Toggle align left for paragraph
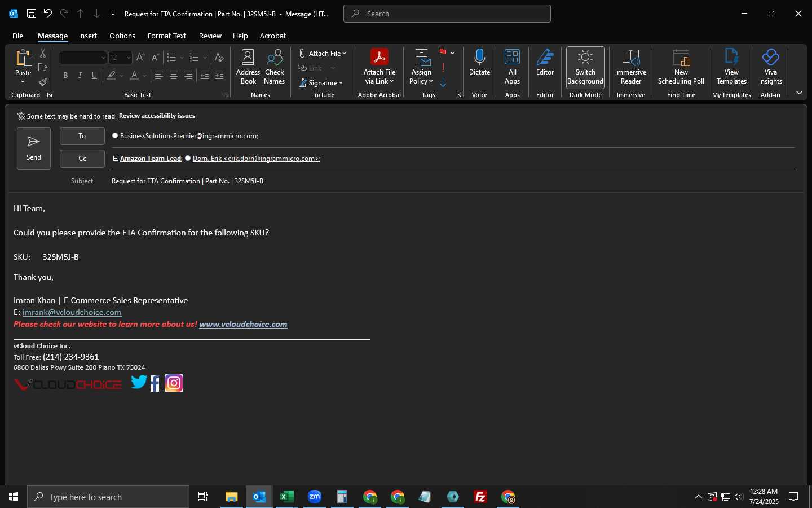This screenshot has width=812, height=508. [x=159, y=75]
